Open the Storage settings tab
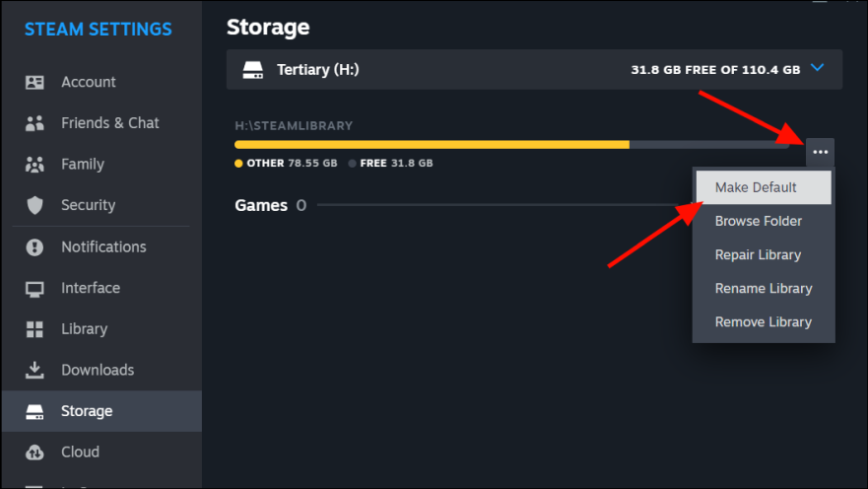 (87, 411)
